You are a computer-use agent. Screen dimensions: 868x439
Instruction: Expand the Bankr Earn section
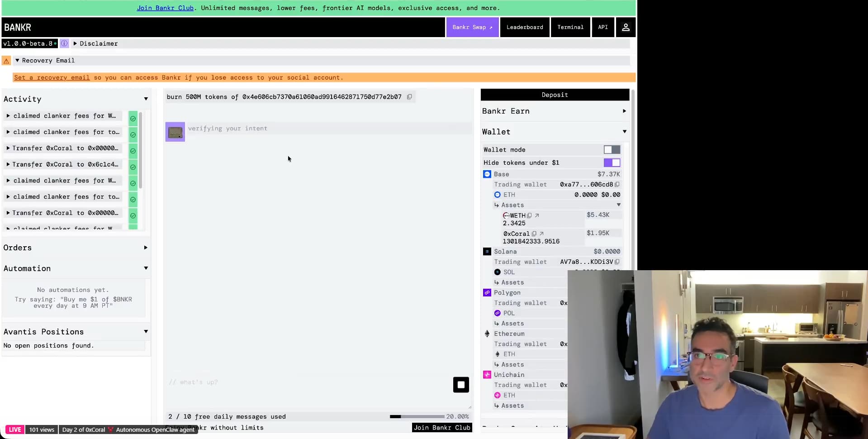[555, 111]
